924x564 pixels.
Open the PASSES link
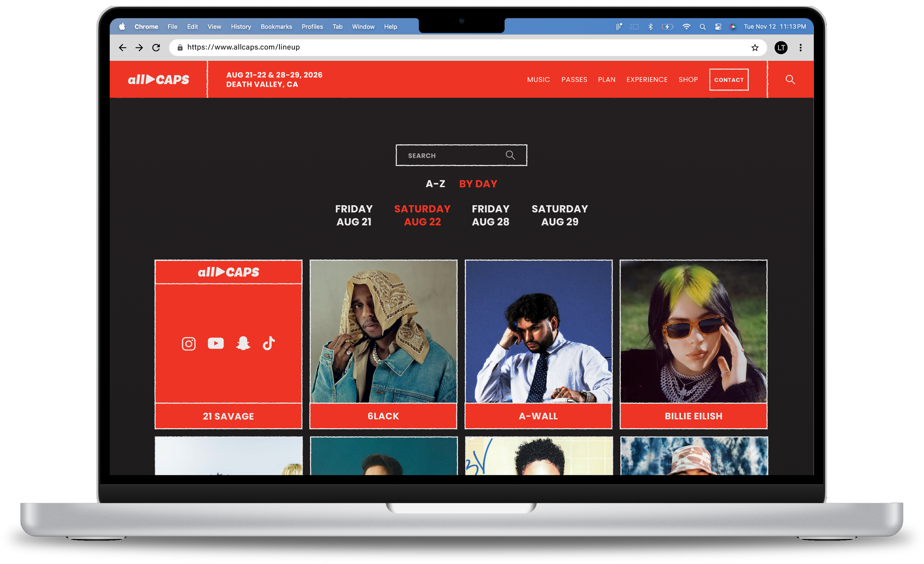574,79
